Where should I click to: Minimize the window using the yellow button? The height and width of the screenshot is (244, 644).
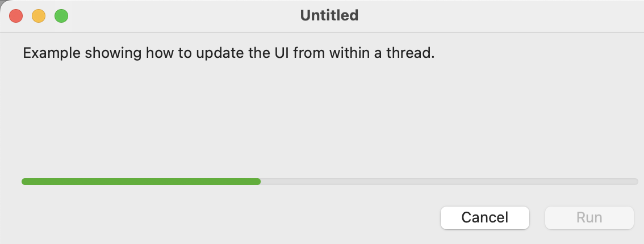point(39,16)
